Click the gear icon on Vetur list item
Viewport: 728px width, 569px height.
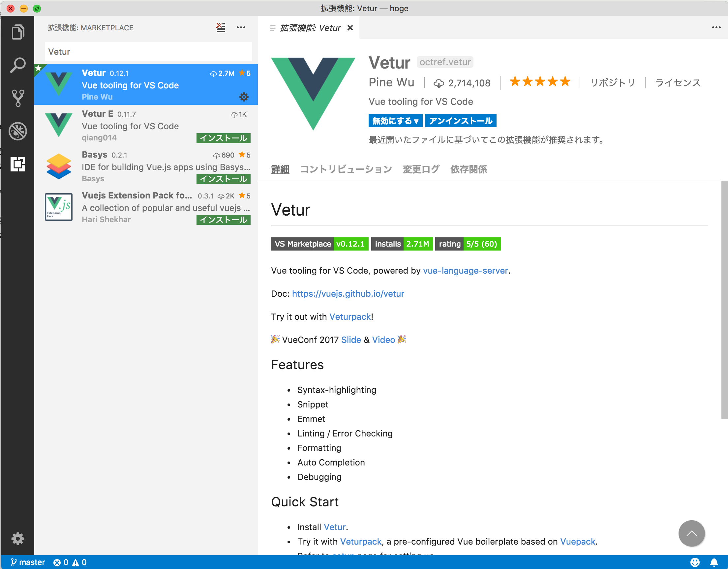point(244,97)
